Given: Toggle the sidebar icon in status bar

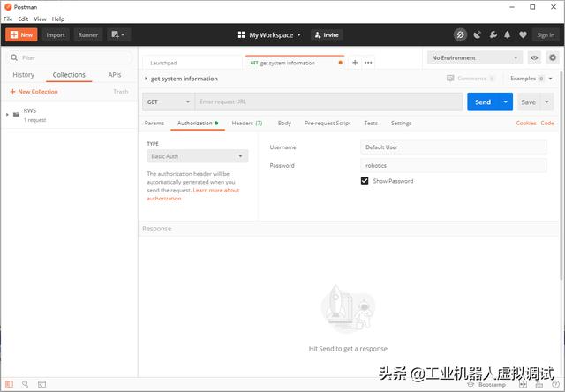Looking at the screenshot, I should tap(9, 384).
